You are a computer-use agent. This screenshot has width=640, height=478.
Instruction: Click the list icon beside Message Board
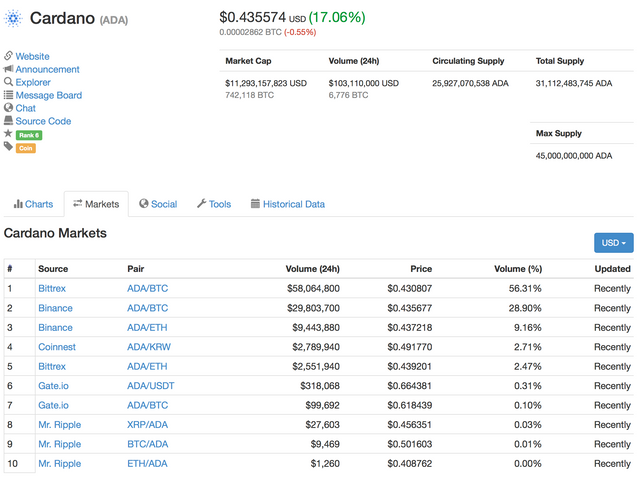tap(8, 95)
